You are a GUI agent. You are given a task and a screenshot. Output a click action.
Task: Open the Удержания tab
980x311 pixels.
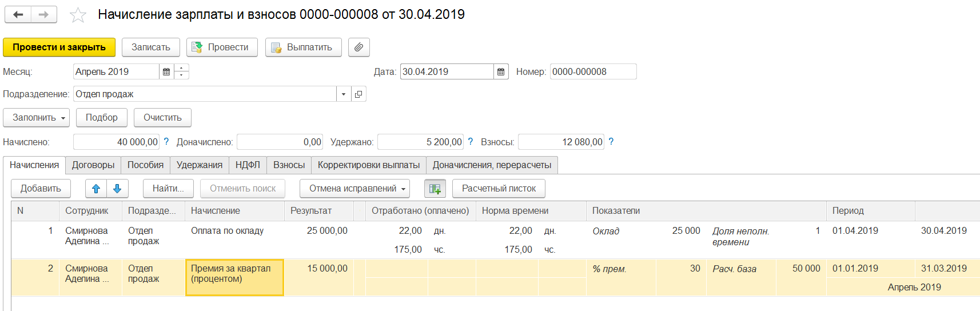click(x=199, y=165)
